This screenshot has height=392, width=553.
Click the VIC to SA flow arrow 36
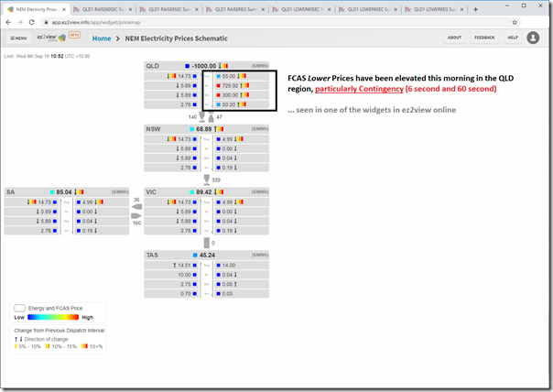(136, 207)
